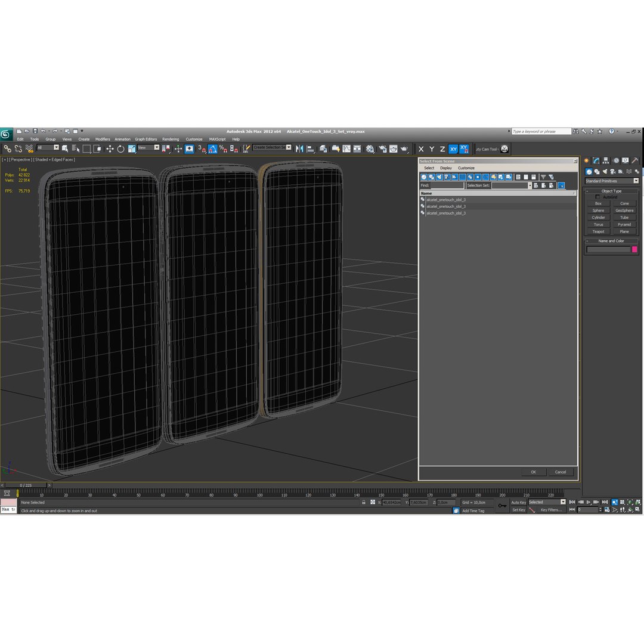Open the Display menu in Select From Scene

coord(445,168)
